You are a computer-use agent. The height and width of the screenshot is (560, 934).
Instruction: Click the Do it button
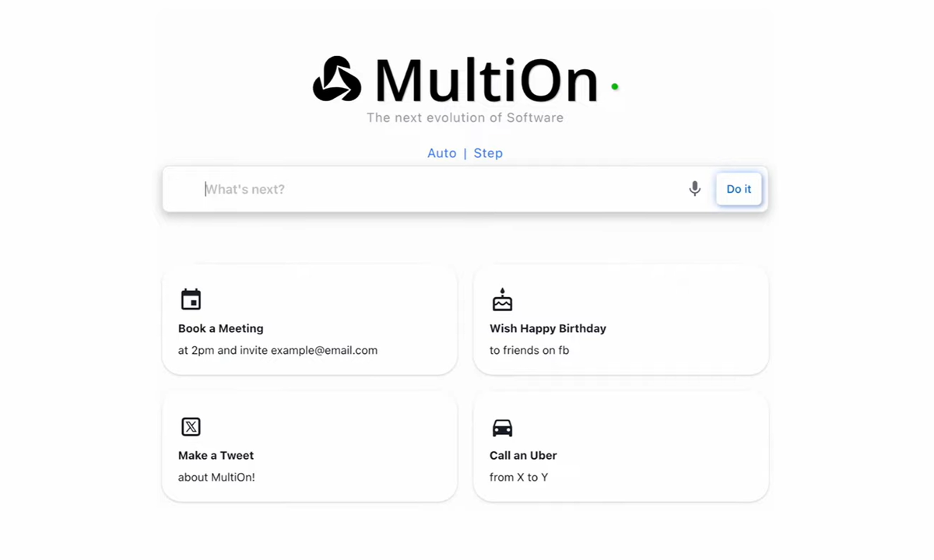coord(739,189)
